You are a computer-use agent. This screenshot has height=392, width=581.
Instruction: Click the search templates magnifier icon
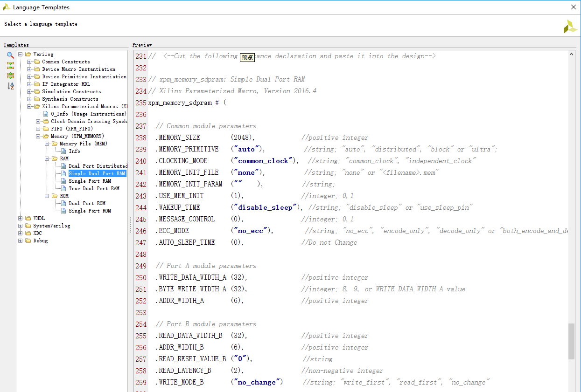coord(10,55)
